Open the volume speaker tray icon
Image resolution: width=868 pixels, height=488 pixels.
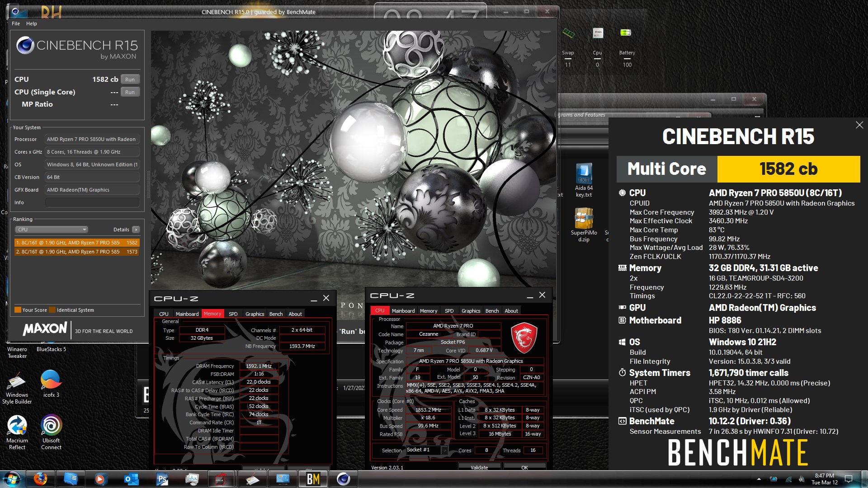tap(802, 479)
